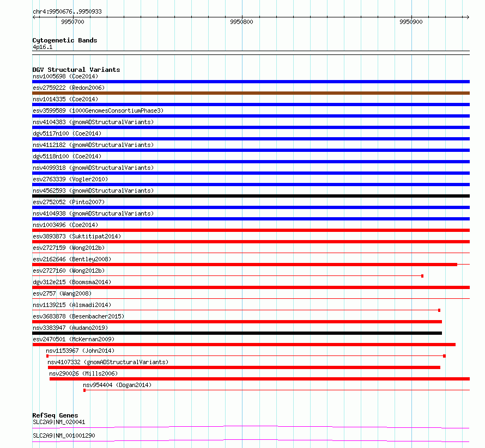Open variant nsv1014335 (Coe2014)
The height and width of the screenshot is (448, 485).
[65, 99]
